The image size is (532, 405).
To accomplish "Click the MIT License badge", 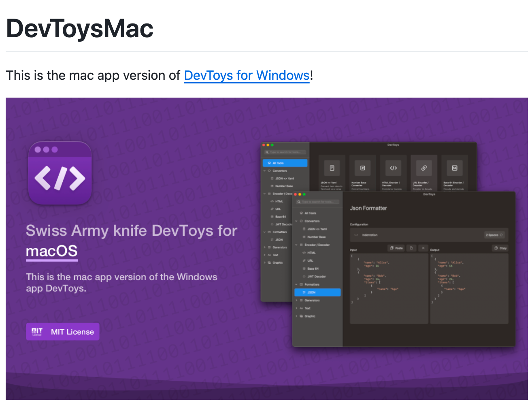I will (x=63, y=332).
